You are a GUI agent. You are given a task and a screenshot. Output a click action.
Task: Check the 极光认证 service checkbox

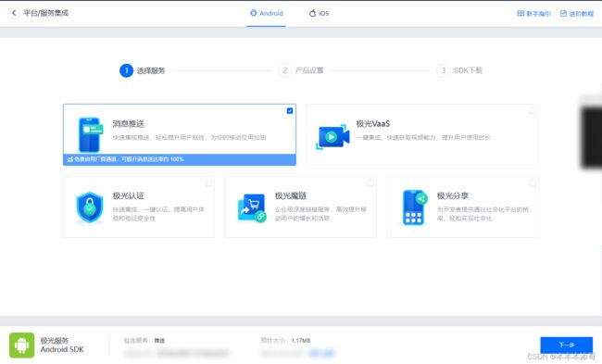click(208, 182)
